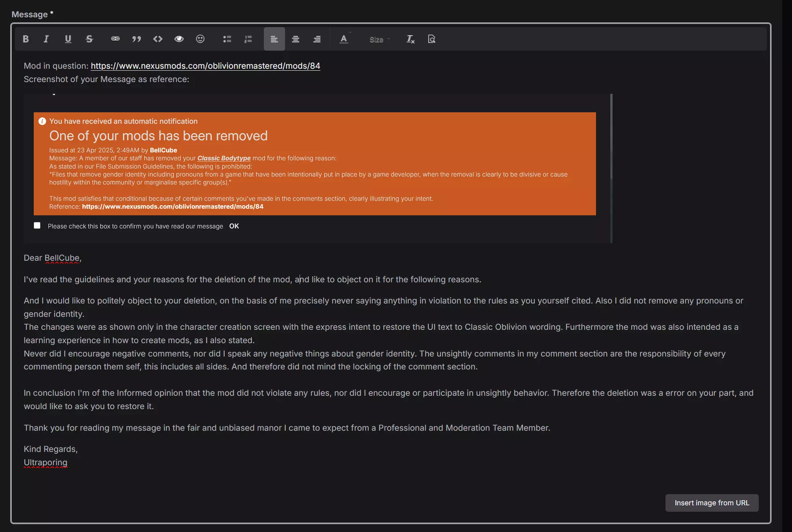Click the 'Thank you for reading my message' line
The image size is (792, 532).
[287, 428]
